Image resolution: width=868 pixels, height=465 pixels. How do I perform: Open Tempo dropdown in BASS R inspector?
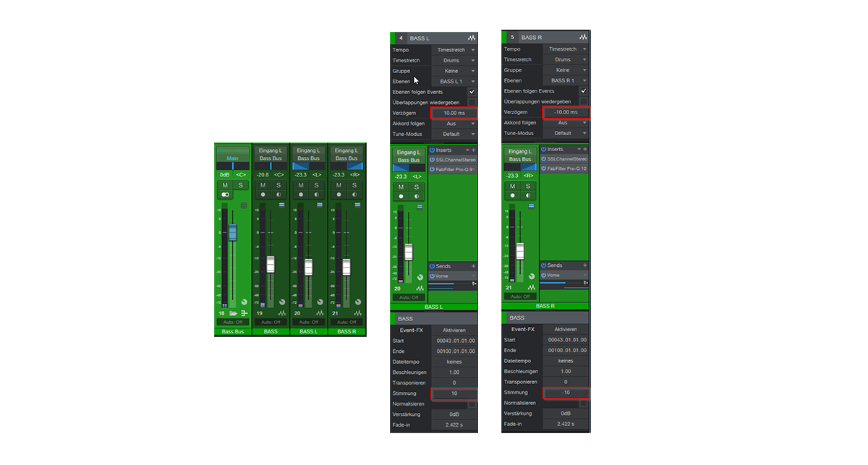(566, 49)
